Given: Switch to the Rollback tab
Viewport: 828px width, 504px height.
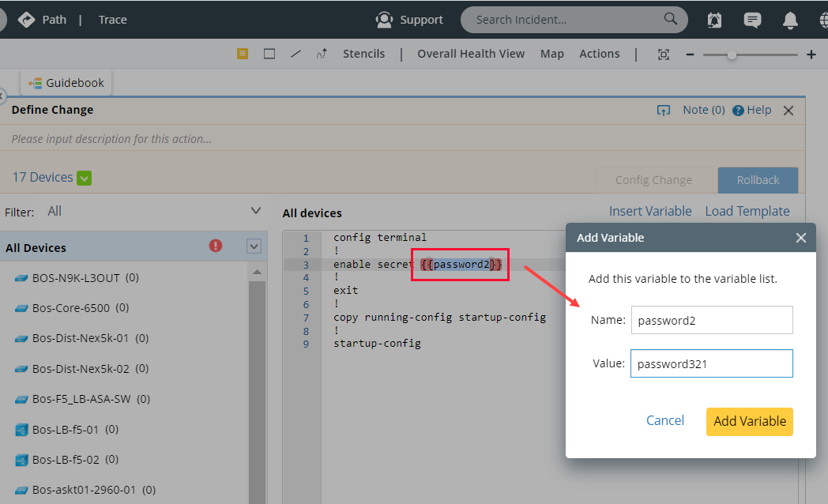Looking at the screenshot, I should coord(758,180).
